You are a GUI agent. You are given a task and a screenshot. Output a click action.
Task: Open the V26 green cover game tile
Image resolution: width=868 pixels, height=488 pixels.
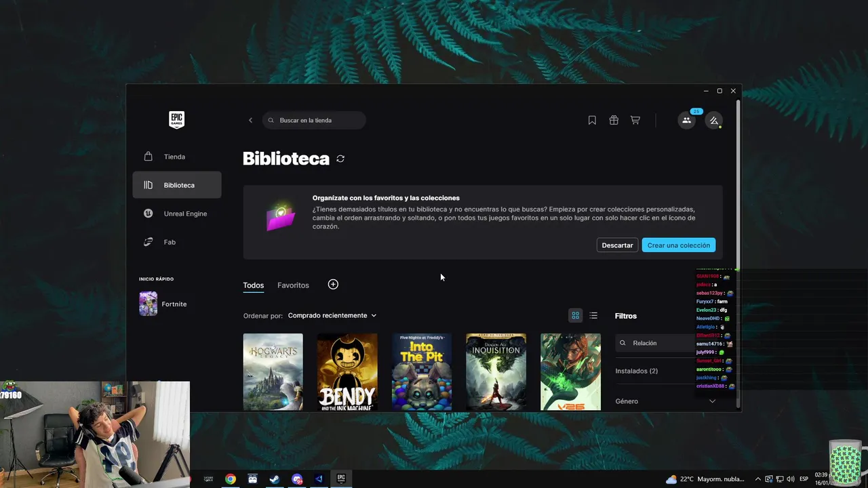570,371
